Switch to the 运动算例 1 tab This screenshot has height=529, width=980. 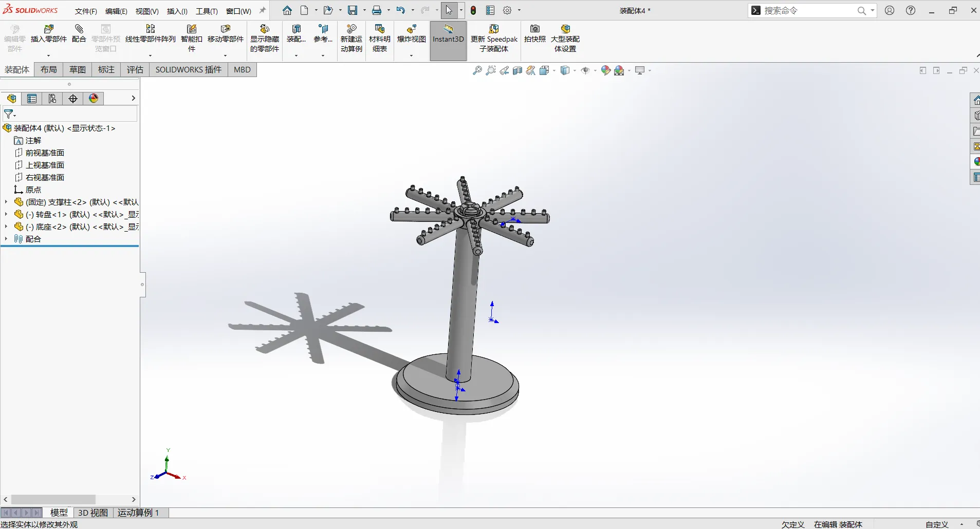138,513
